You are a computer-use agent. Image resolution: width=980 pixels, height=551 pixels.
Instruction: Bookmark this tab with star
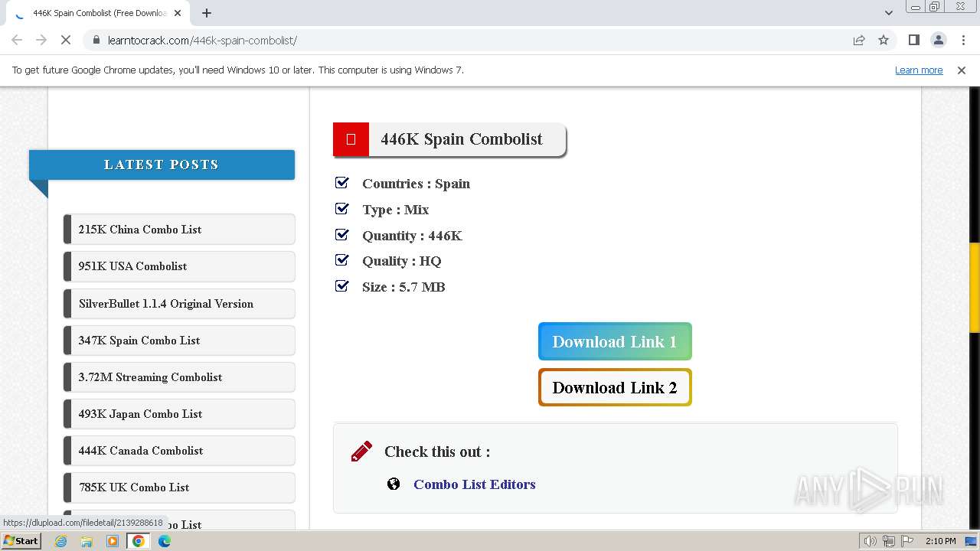pos(884,40)
